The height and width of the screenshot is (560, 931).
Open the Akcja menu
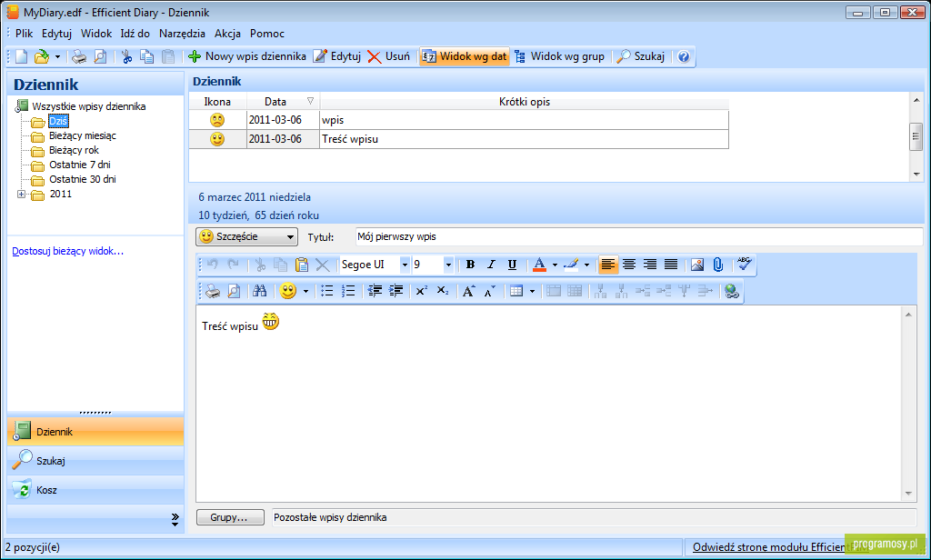coord(227,34)
